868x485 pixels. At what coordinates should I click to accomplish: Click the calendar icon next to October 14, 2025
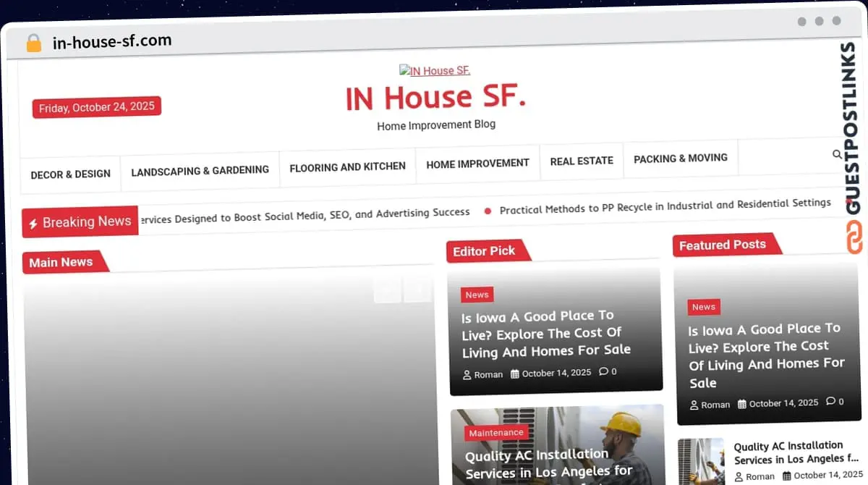pos(744,403)
